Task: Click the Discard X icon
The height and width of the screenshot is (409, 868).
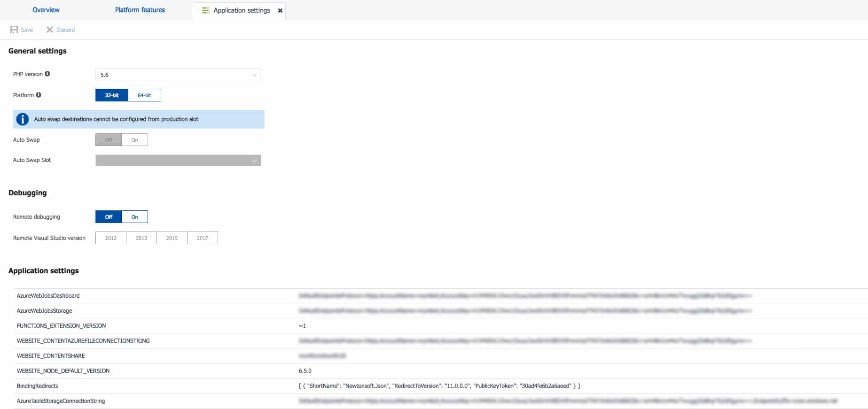Action: pos(49,30)
